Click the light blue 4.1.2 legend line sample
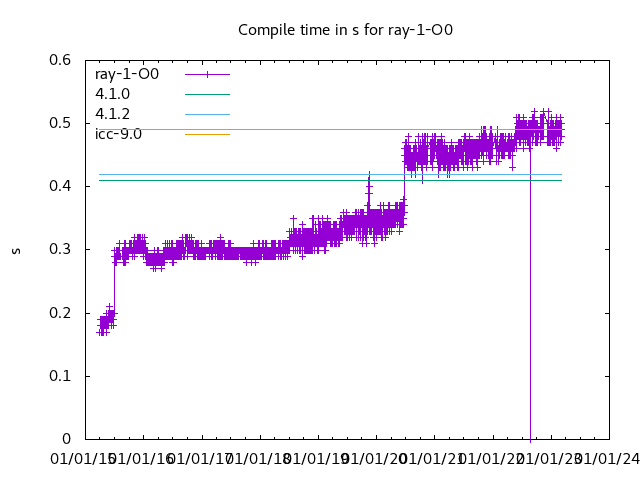This screenshot has height=480, width=640. (x=207, y=114)
